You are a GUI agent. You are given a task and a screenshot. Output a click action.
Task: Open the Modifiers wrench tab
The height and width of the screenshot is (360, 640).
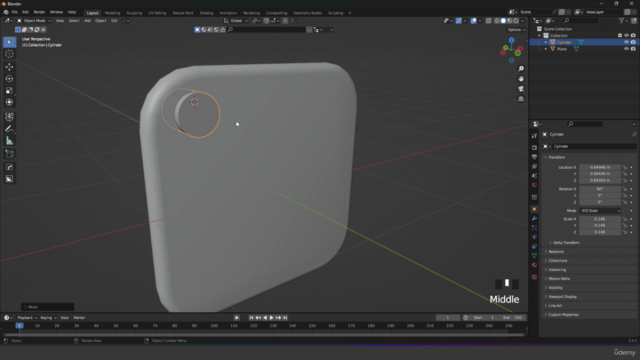click(534, 218)
